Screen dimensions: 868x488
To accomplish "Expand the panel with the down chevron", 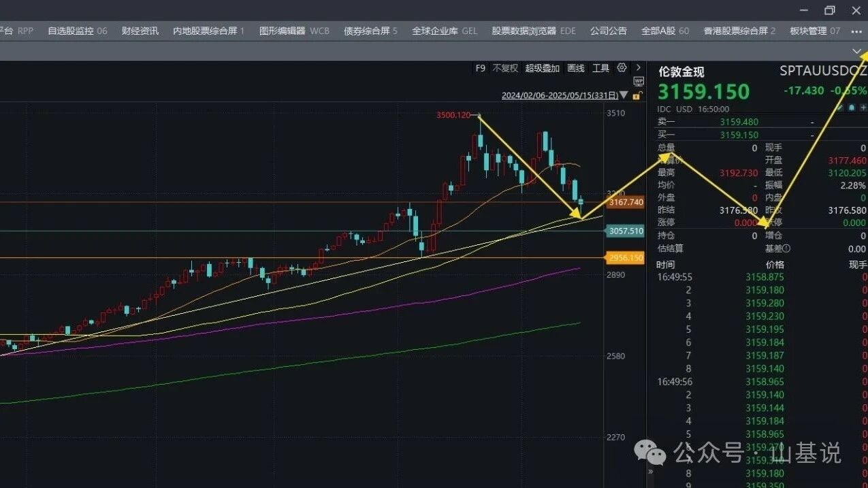I will click(x=856, y=51).
